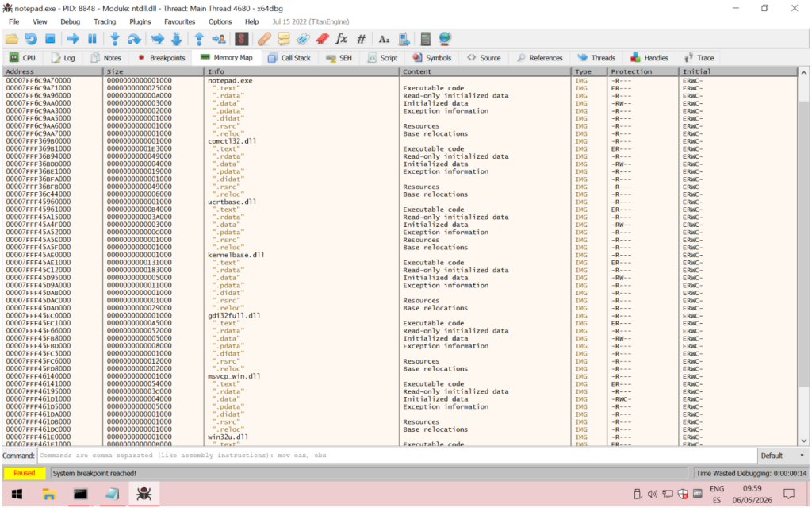The image size is (812, 508).
Task: Show Labels with the blue tags icon
Action: 303,39
